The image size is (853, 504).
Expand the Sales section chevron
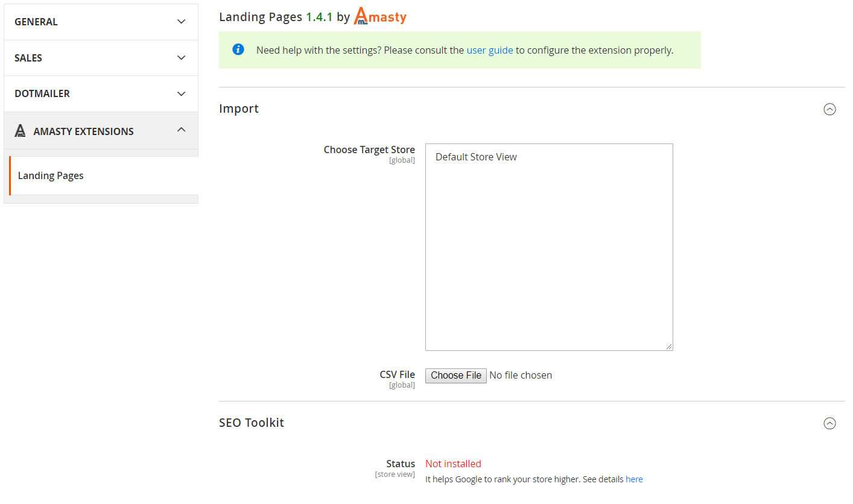(x=181, y=58)
